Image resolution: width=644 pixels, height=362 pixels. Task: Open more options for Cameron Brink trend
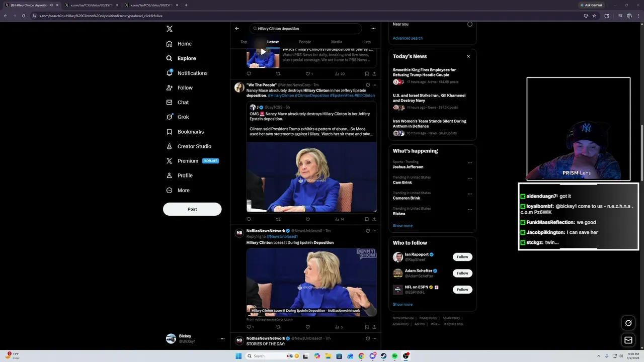(470, 194)
